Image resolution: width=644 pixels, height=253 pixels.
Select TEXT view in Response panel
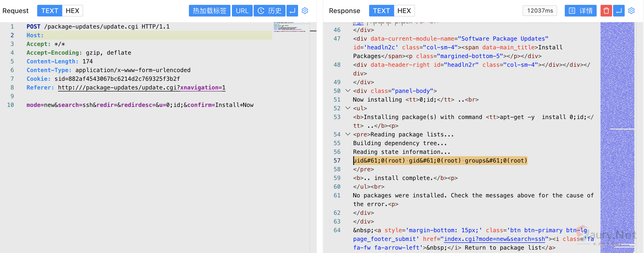pyautogui.click(x=381, y=11)
